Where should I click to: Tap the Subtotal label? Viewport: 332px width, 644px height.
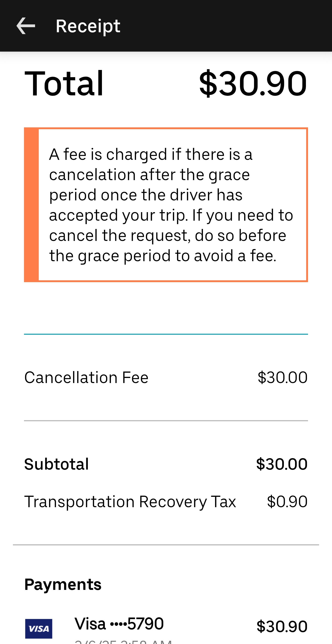coord(56,464)
